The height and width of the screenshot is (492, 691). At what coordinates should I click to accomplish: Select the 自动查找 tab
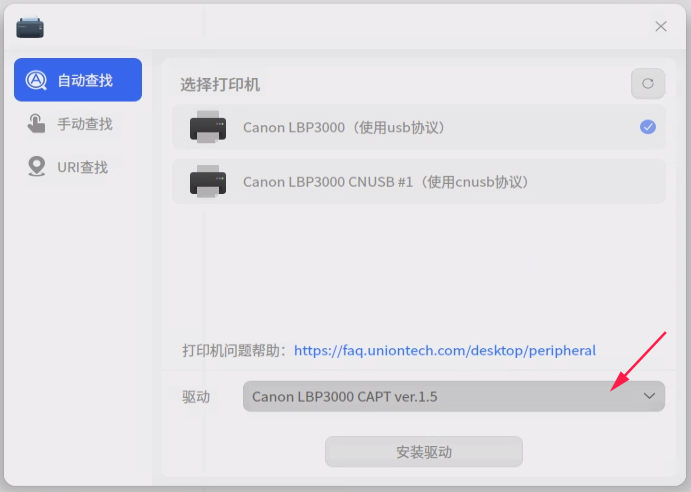(78, 80)
